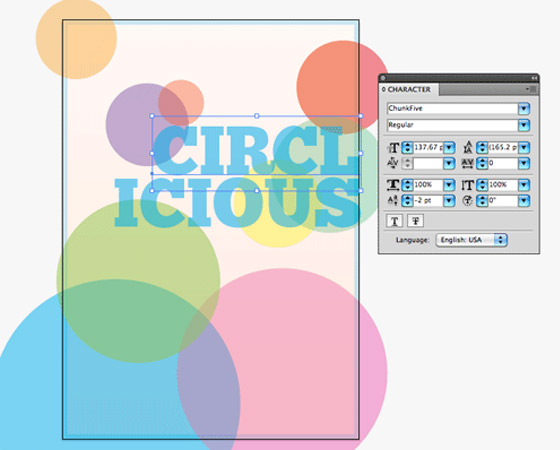This screenshot has height=450, width=560.
Task: Open the baseline shift dropdown
Action: tap(449, 201)
